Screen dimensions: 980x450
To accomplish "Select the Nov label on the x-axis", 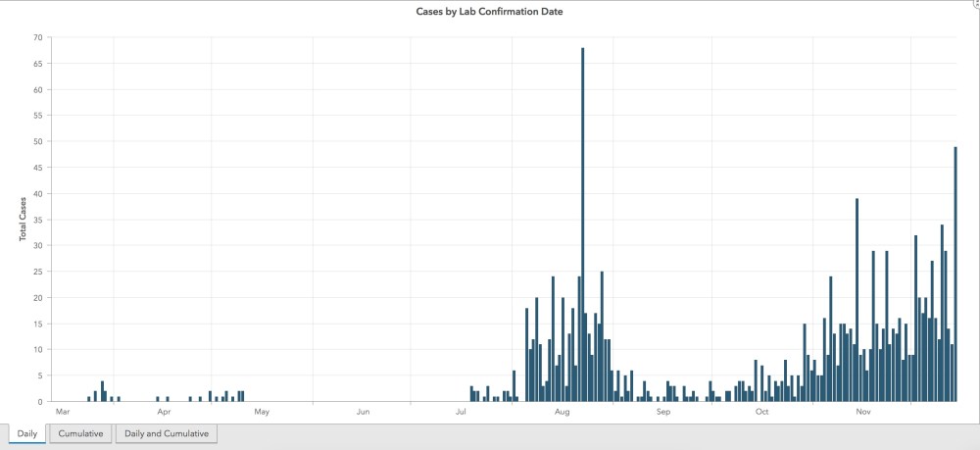I will [x=863, y=412].
